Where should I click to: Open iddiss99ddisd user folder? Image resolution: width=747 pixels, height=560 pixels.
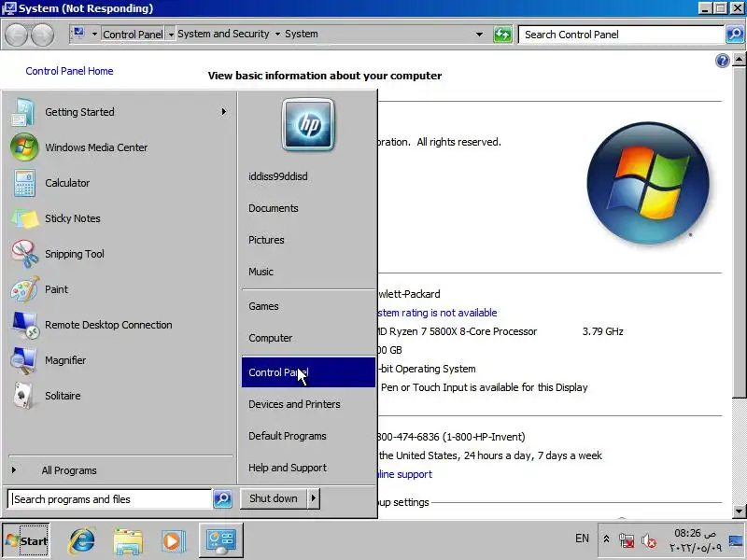tap(278, 176)
